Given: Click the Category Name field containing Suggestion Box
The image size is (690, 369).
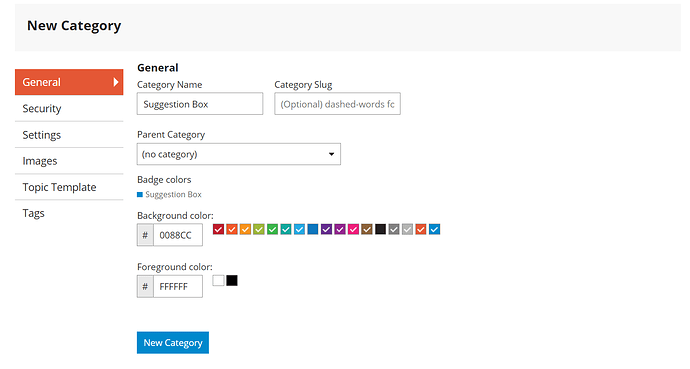Looking at the screenshot, I should (x=200, y=104).
